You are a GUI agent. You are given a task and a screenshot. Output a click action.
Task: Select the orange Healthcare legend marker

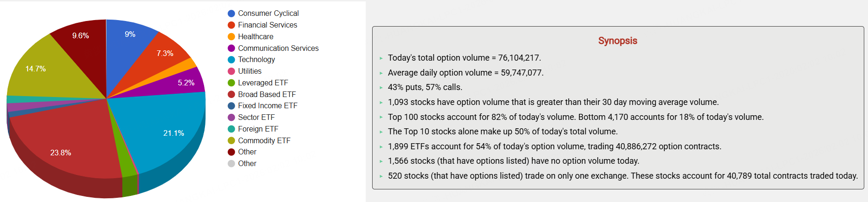231,37
